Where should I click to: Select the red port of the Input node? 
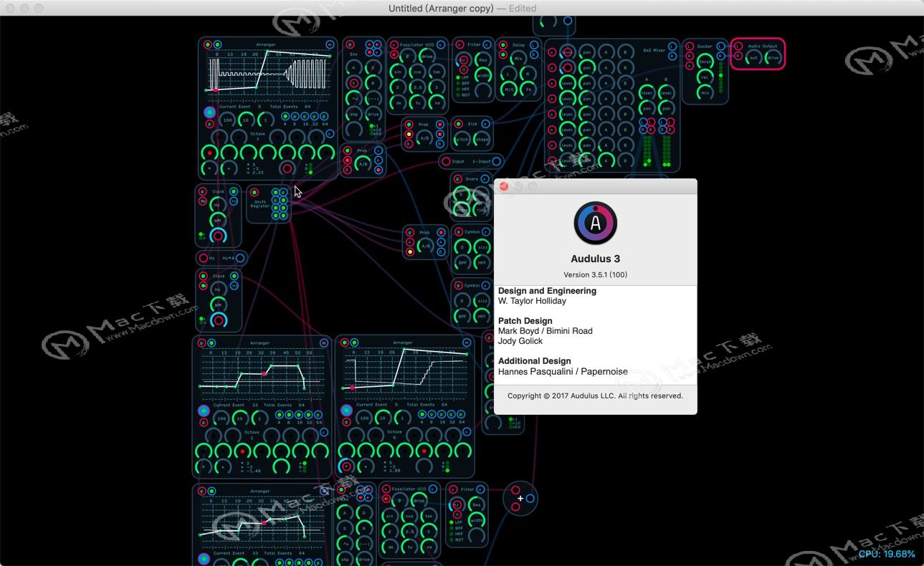[446, 162]
